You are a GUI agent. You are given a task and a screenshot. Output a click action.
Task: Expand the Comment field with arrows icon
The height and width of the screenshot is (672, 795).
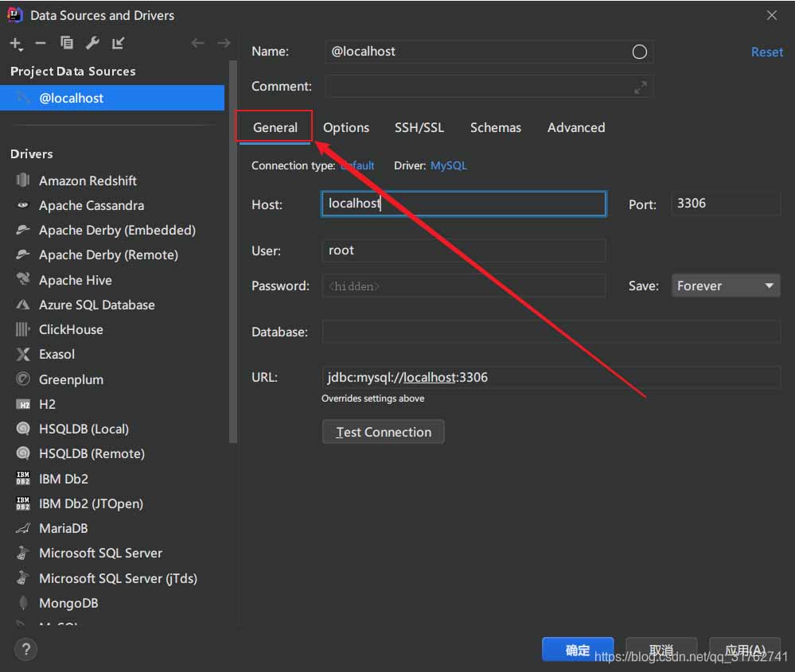641,87
